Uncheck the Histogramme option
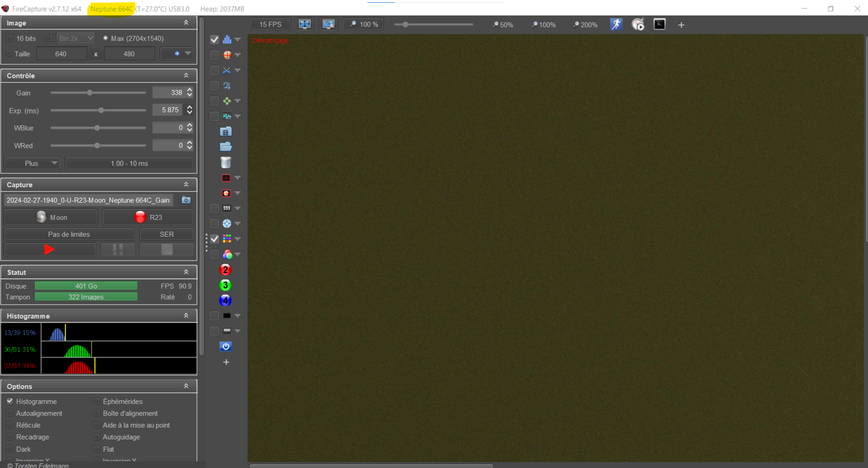Image resolution: width=868 pixels, height=468 pixels. (10, 401)
